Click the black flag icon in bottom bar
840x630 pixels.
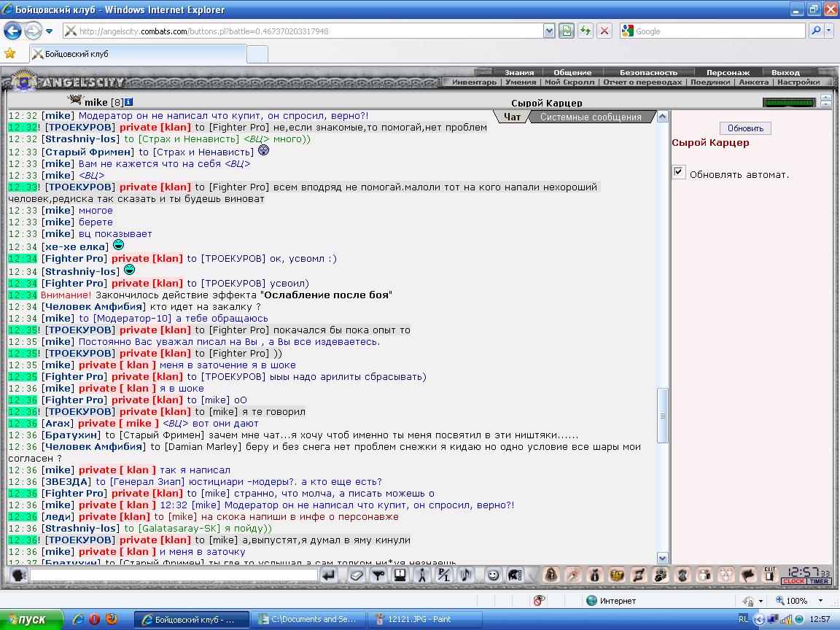tap(748, 575)
